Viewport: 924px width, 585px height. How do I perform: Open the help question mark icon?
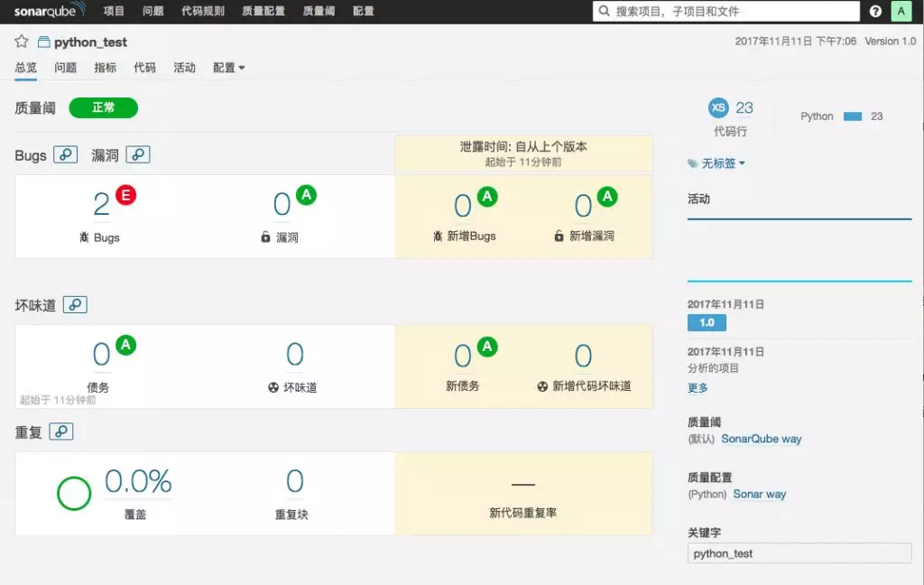click(x=875, y=12)
